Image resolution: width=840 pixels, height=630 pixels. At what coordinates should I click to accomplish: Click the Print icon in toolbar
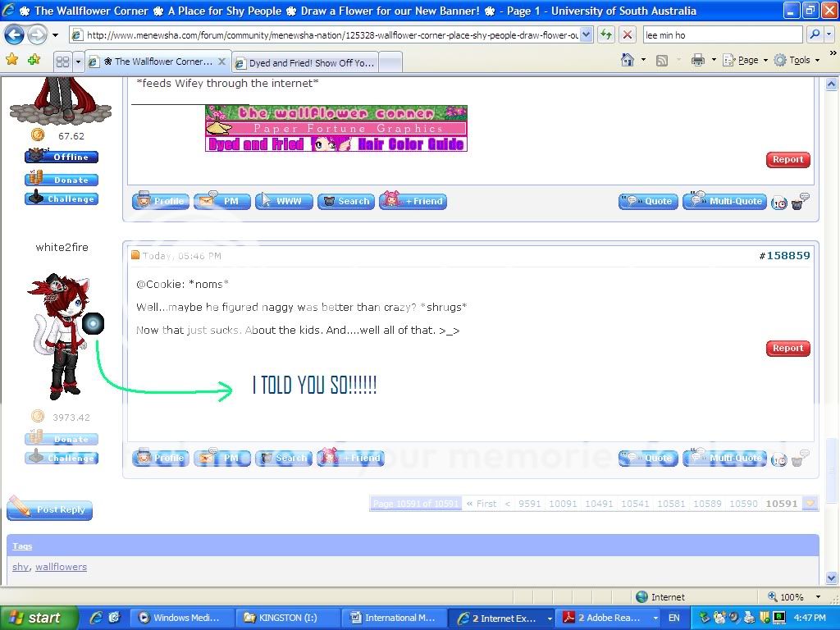(x=697, y=60)
